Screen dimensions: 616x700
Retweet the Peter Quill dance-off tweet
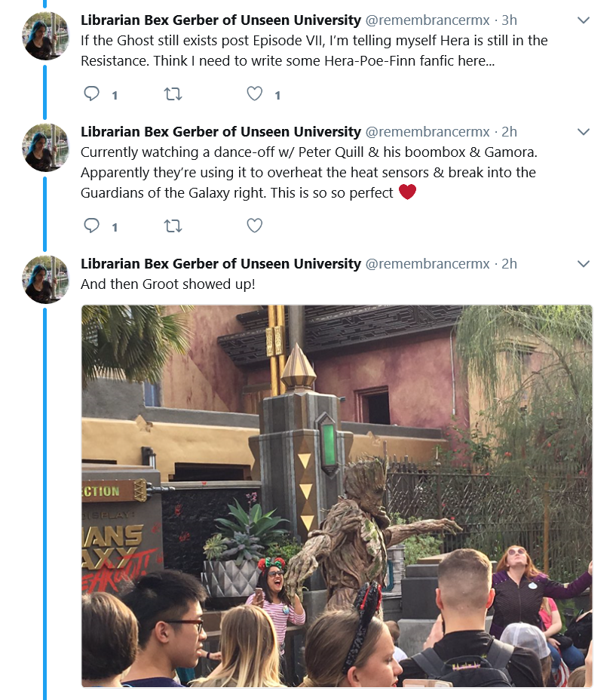[173, 226]
